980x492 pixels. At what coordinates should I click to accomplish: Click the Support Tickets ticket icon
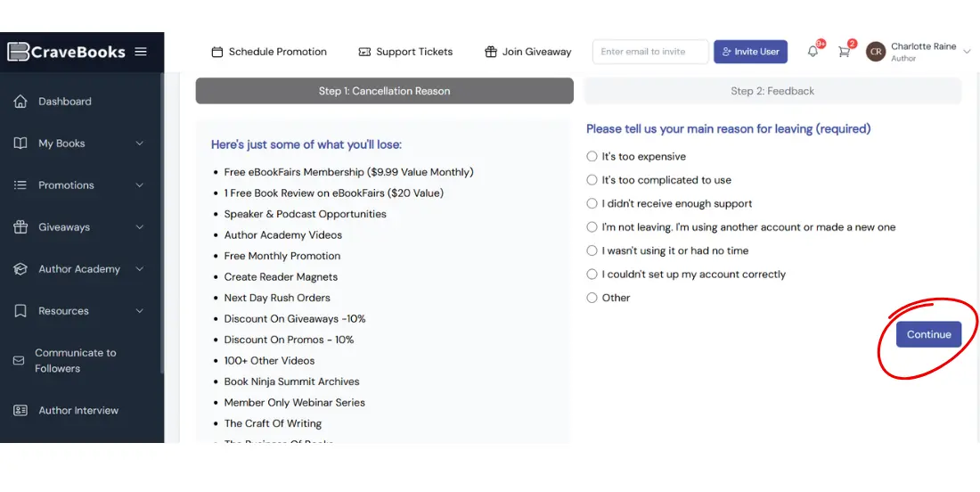pyautogui.click(x=364, y=52)
